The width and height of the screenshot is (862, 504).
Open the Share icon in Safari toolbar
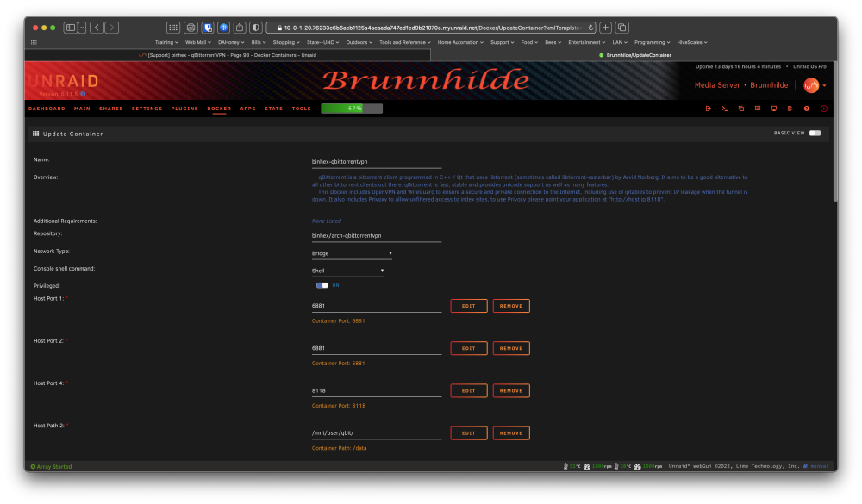coord(240,28)
